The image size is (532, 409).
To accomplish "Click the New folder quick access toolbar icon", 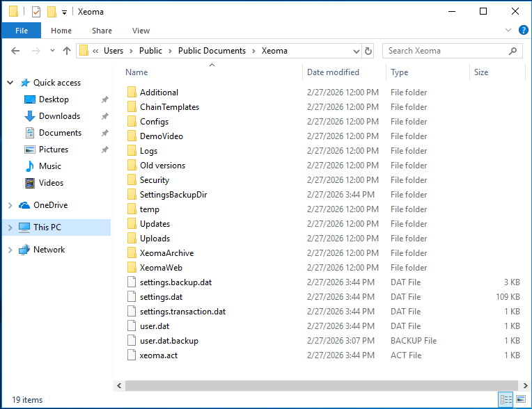I will point(52,12).
